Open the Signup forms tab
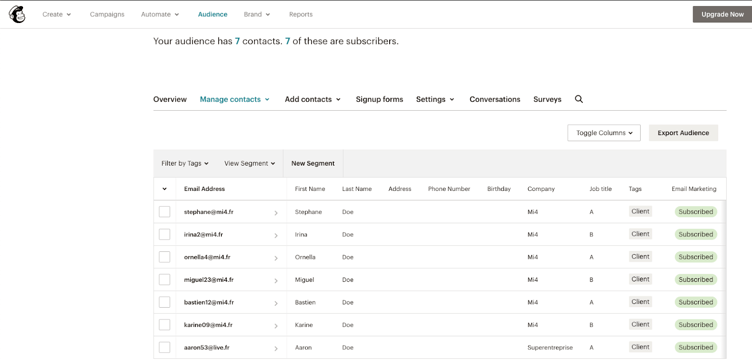 point(379,99)
